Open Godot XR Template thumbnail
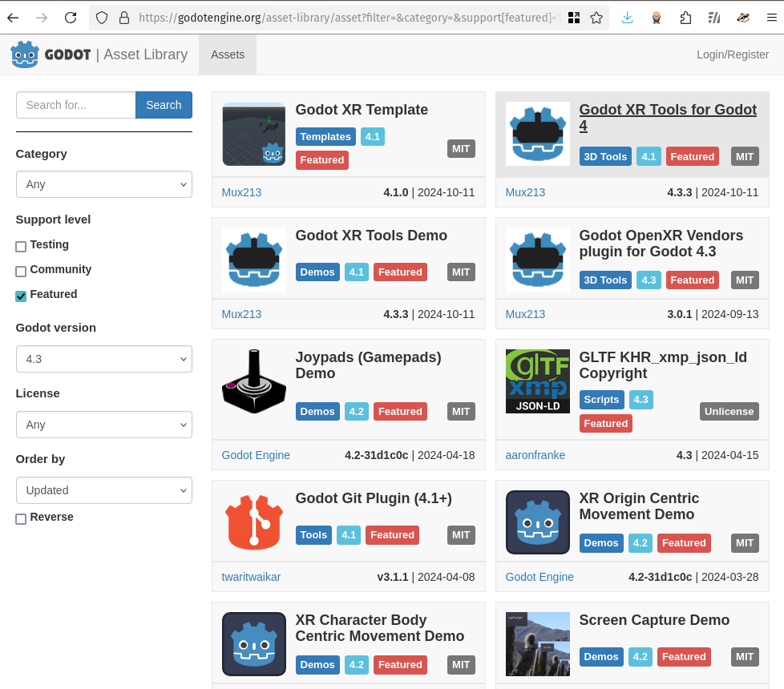The height and width of the screenshot is (689, 784). (254, 134)
